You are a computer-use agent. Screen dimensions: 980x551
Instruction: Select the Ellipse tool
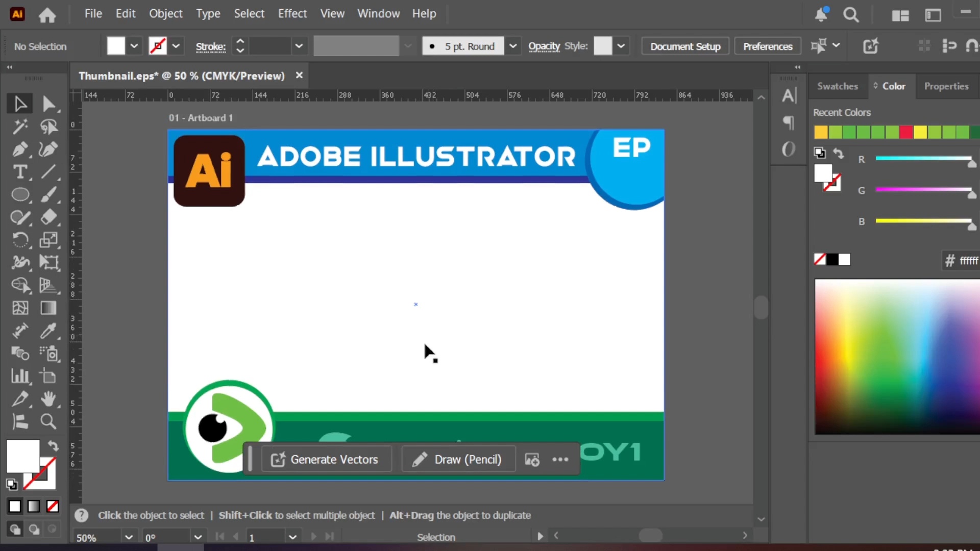click(x=20, y=194)
